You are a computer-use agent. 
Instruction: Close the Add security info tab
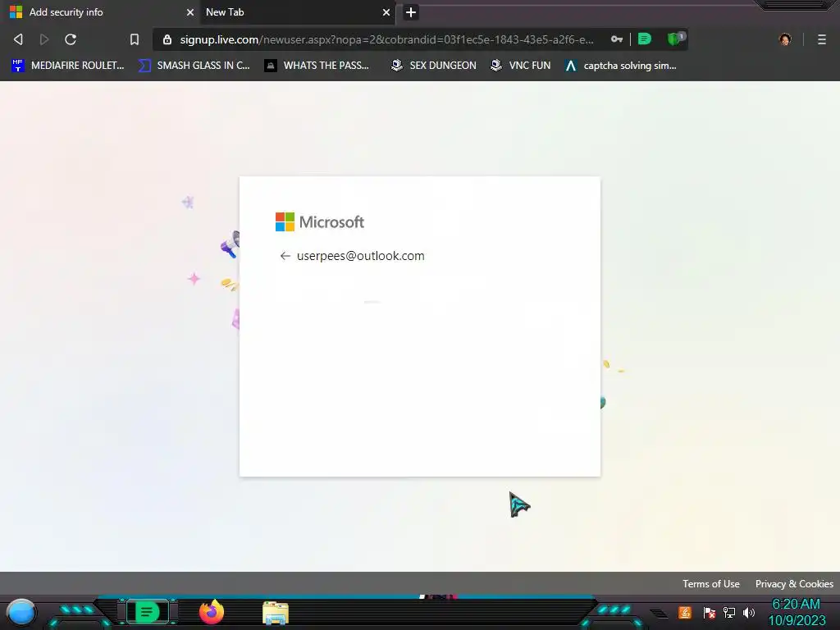click(x=189, y=11)
